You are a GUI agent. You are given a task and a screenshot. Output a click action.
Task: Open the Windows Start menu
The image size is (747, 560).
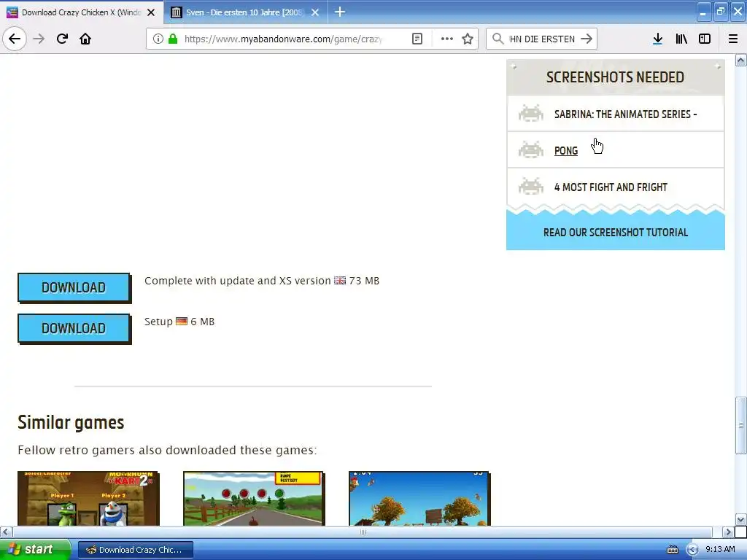35,550
